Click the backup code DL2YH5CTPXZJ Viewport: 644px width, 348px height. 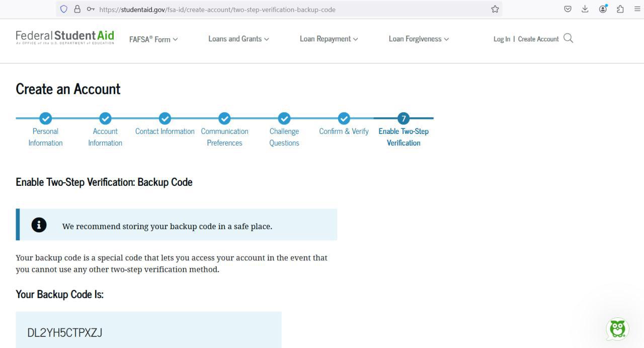[65, 332]
